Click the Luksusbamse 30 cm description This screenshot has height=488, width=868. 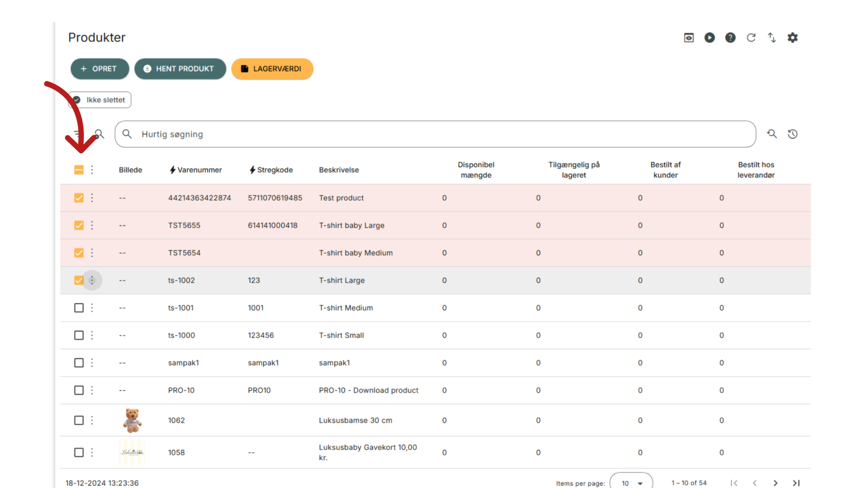[355, 420]
